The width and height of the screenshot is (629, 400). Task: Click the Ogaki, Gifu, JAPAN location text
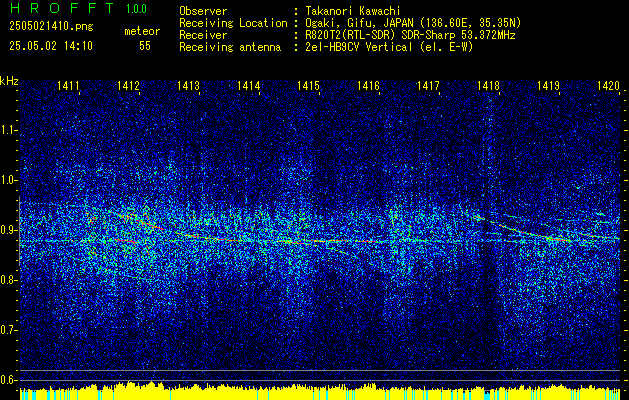413,23
